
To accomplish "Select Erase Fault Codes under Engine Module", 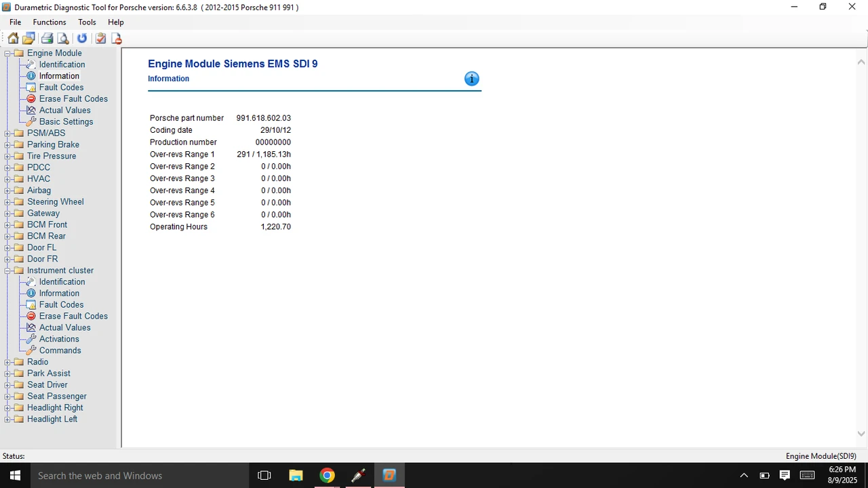I will [73, 99].
